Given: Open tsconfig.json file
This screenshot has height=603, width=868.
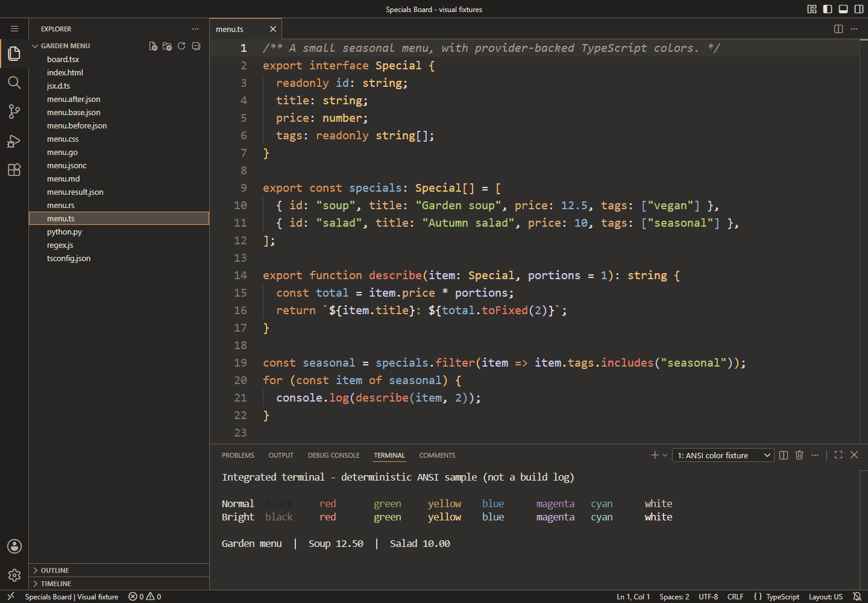Looking at the screenshot, I should pyautogui.click(x=119, y=258).
